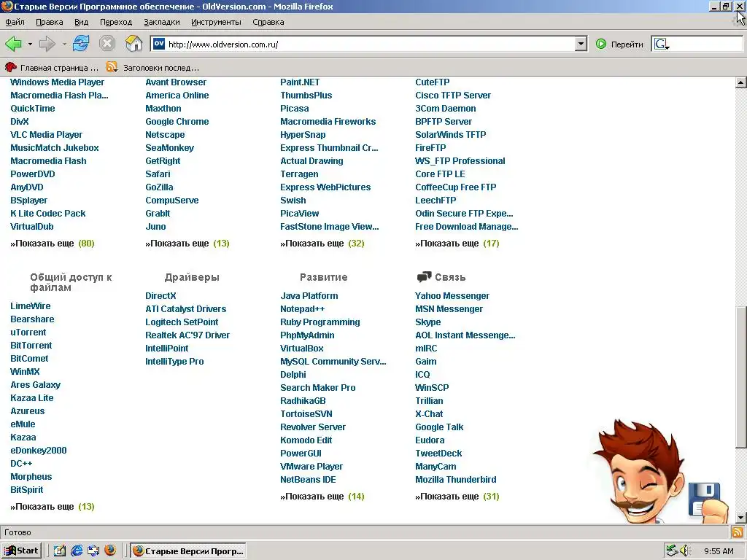Image resolution: width=747 pixels, height=560 pixels.
Task: Launch Firefox from quick launch
Action: [x=110, y=551]
